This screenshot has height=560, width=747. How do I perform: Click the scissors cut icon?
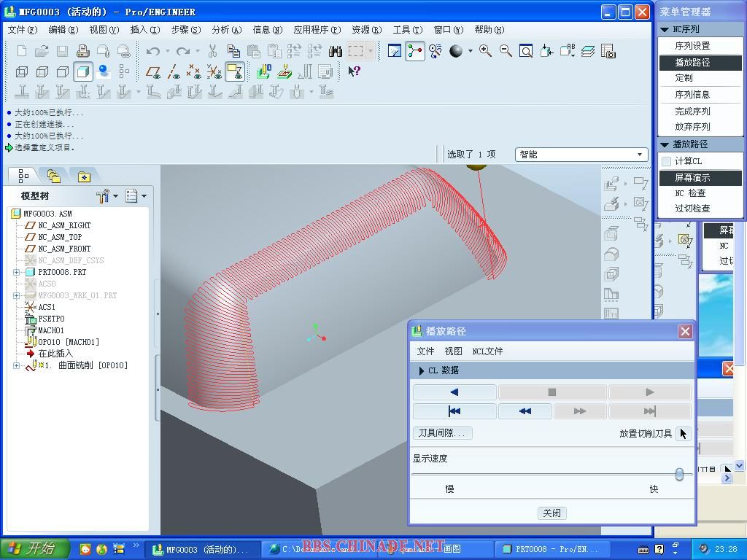212,51
